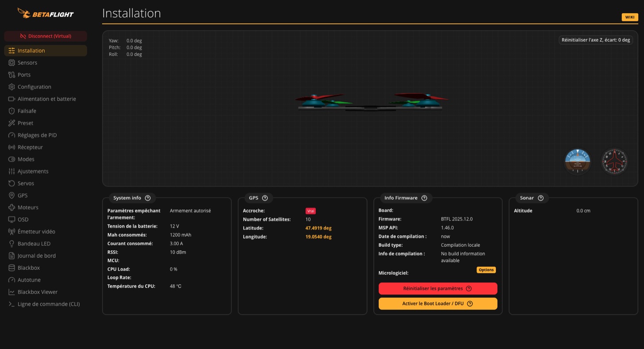Click the Bandeau LED bulb icon
This screenshot has width=644, height=349.
11,244
